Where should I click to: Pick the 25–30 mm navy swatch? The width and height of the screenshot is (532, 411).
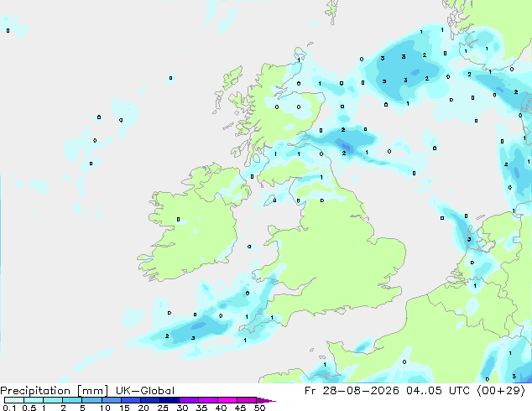(x=169, y=400)
